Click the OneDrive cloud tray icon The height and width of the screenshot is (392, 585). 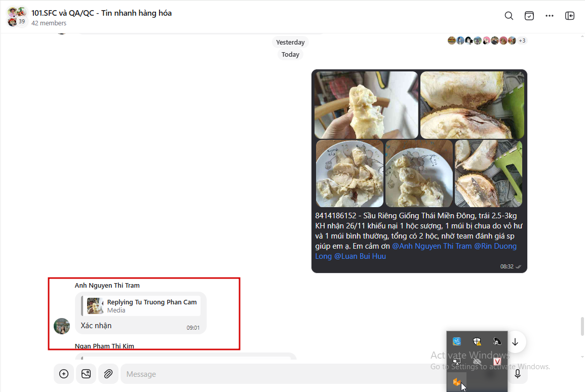click(477, 362)
